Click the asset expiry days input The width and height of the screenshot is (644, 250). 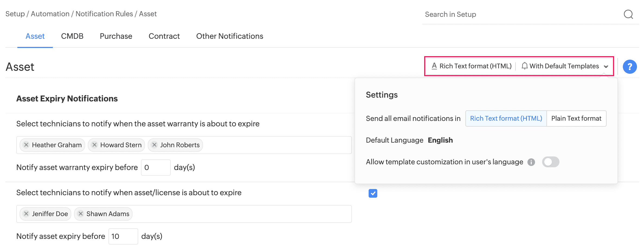(x=123, y=236)
